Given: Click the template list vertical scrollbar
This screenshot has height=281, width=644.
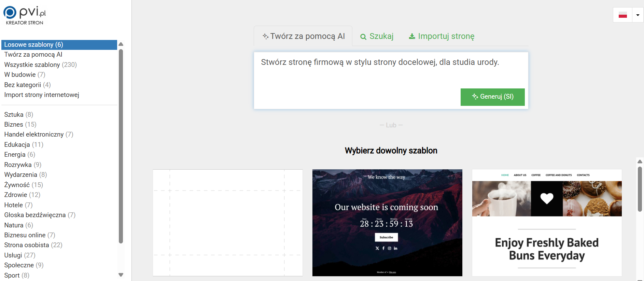Looking at the screenshot, I should coord(640,189).
